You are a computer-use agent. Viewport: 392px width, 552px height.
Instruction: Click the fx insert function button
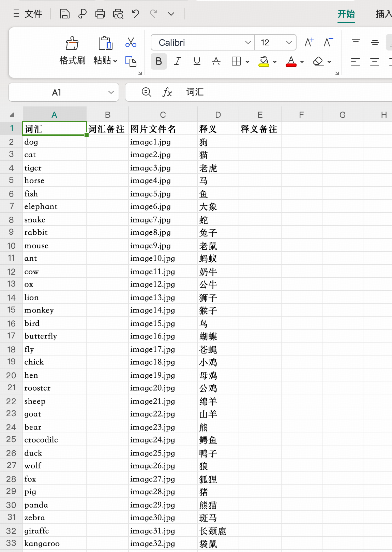pyautogui.click(x=167, y=92)
